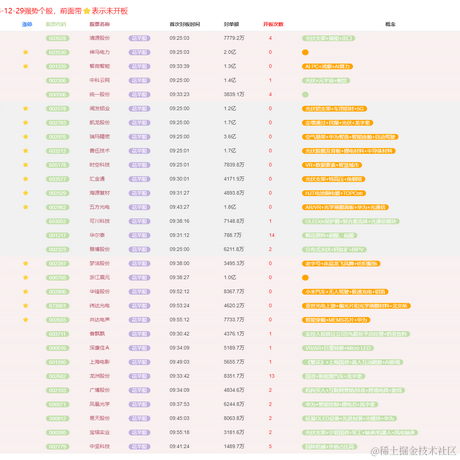Open the VR/AR Micro LED concept tag
460x460 pixels.
(338, 348)
